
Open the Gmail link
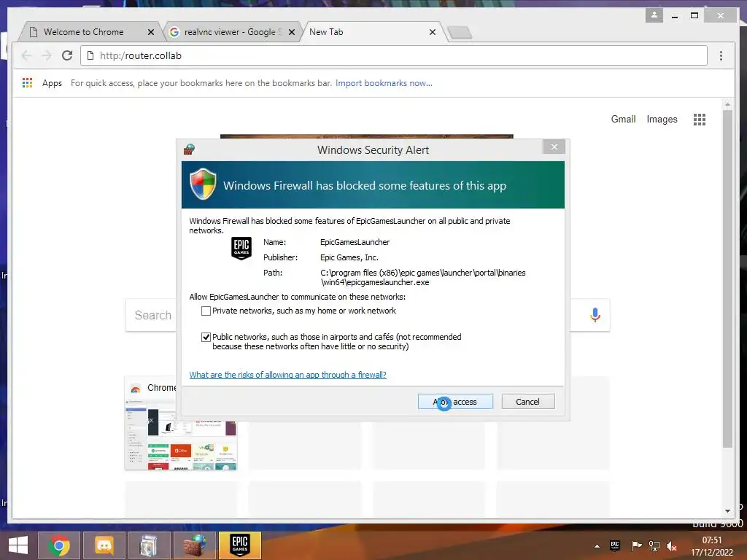[623, 119]
